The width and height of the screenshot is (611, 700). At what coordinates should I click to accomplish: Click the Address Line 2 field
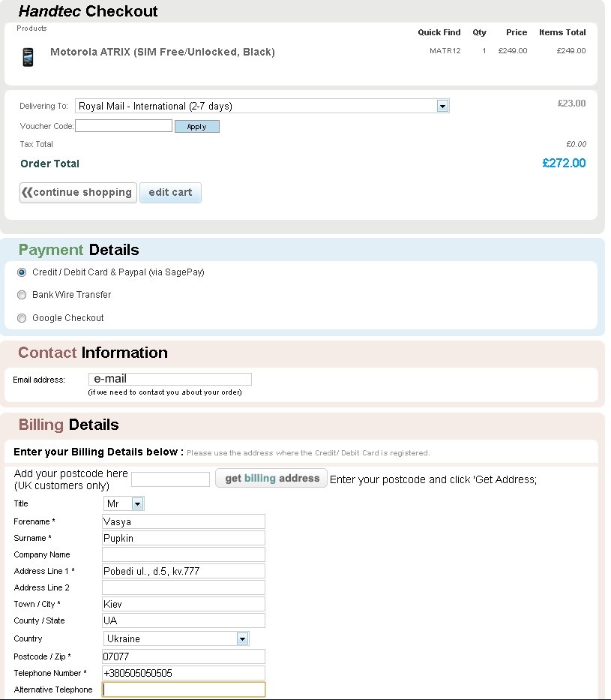[183, 587]
